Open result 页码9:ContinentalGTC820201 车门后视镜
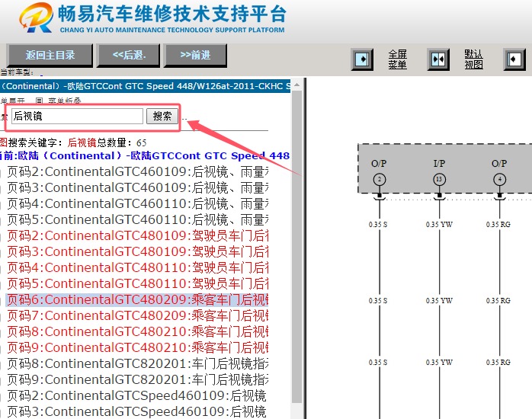 137,379
